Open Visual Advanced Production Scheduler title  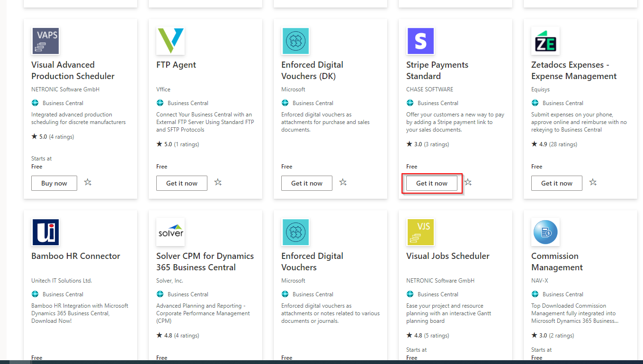[x=73, y=71]
